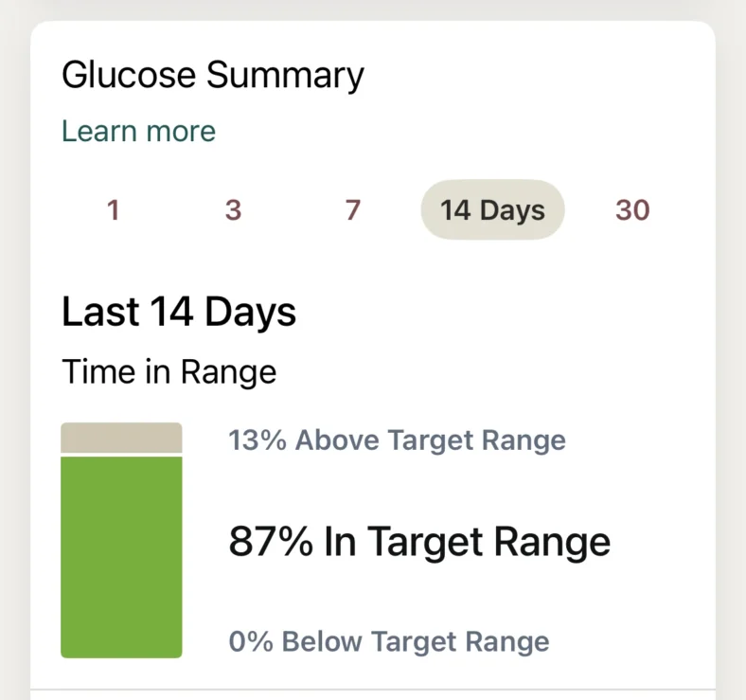The height and width of the screenshot is (700, 746).
Task: Click the 13% percentage value
Action: (x=258, y=440)
